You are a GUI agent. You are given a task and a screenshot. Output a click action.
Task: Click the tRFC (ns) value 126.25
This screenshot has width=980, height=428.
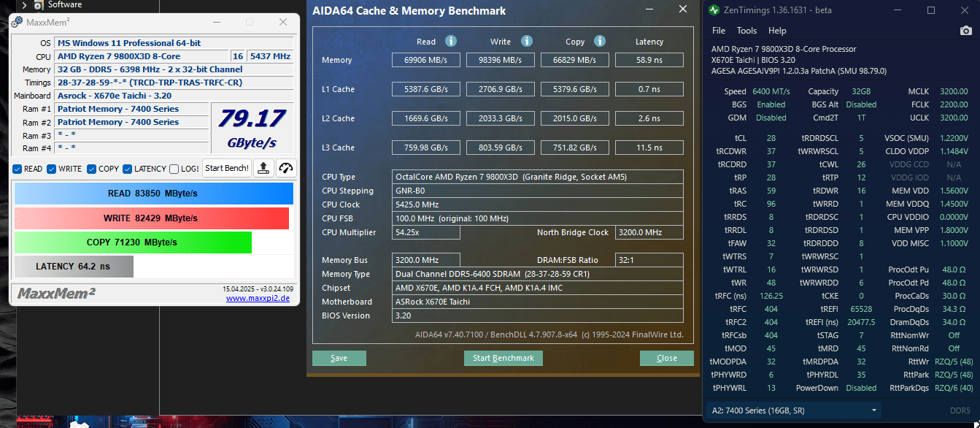(771, 296)
